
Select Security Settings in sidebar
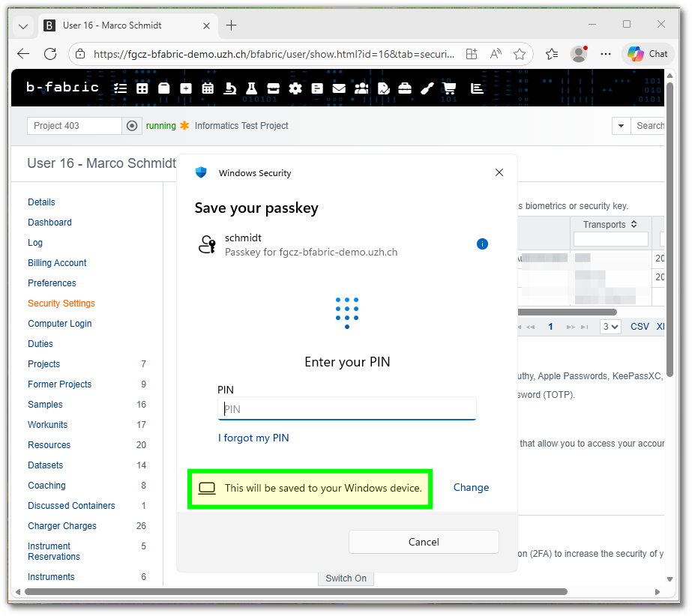61,304
